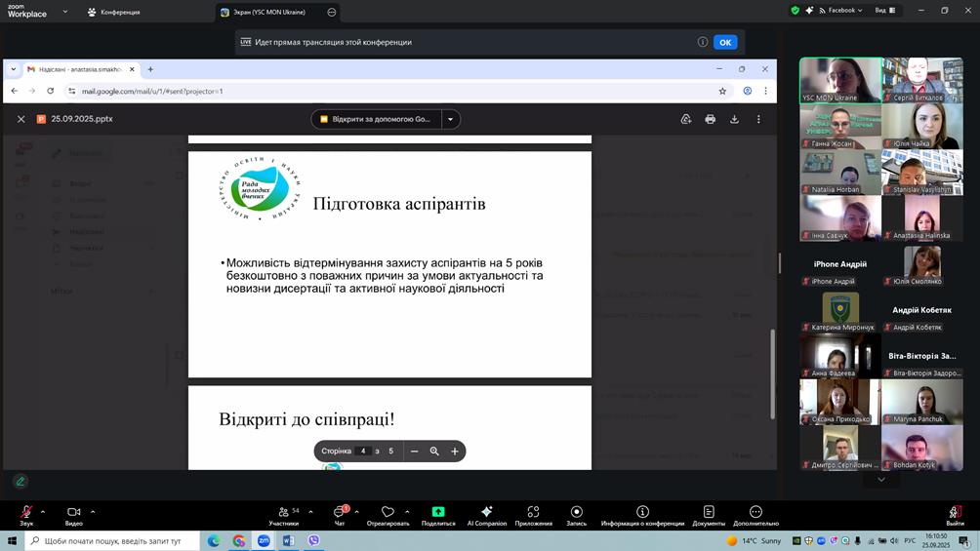Image resolution: width=980 pixels, height=551 pixels.
Task: Open the Документы panel
Action: point(709,513)
